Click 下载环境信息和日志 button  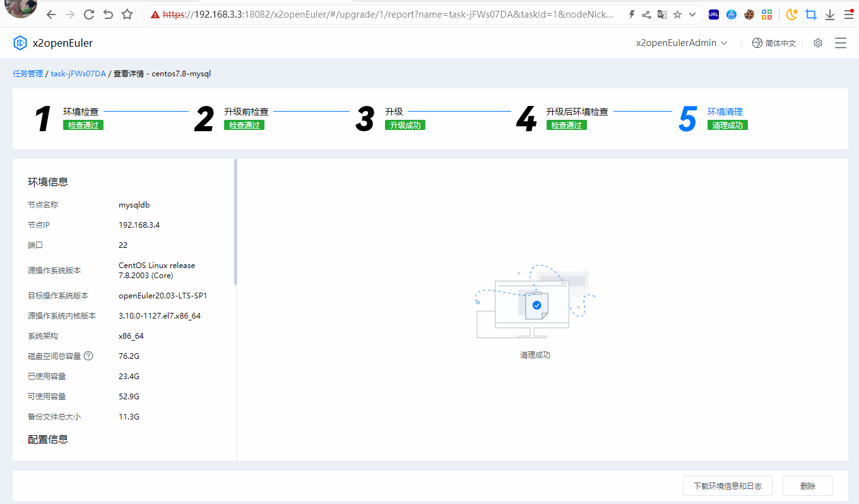coord(728,486)
